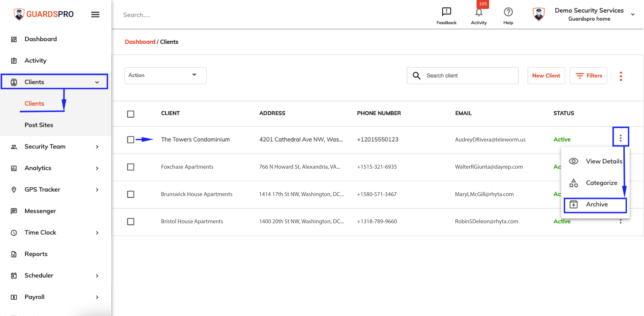644x316 pixels.
Task: Open the Action dropdown
Action: [165, 76]
